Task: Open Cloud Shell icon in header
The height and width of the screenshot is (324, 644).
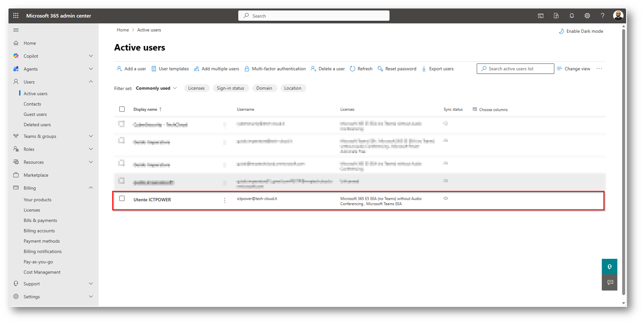Action: (x=541, y=16)
